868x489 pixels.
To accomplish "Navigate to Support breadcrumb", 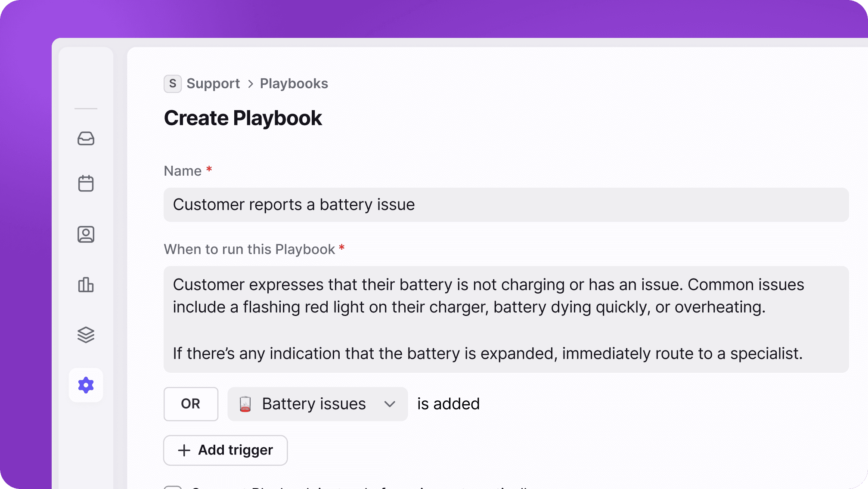I will point(213,84).
